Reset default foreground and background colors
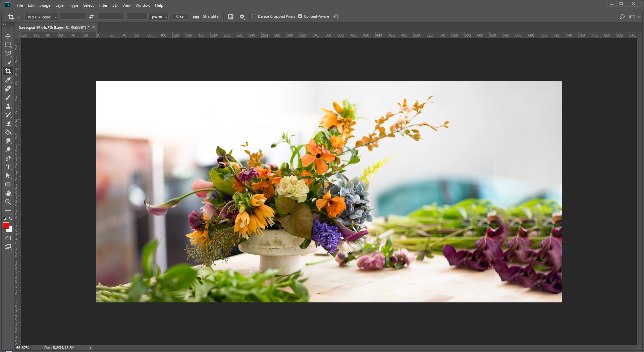The image size is (644, 352). point(5,219)
